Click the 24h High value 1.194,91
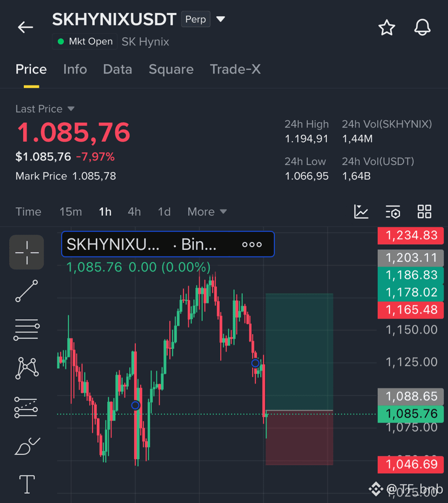 [306, 139]
